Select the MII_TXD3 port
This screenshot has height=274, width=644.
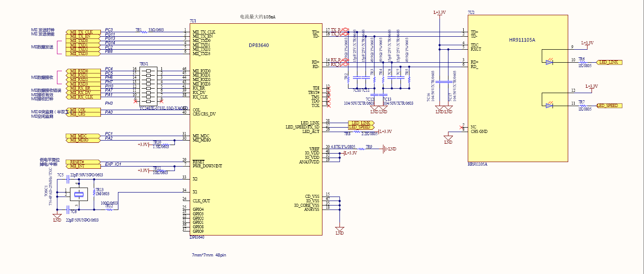tap(83, 54)
